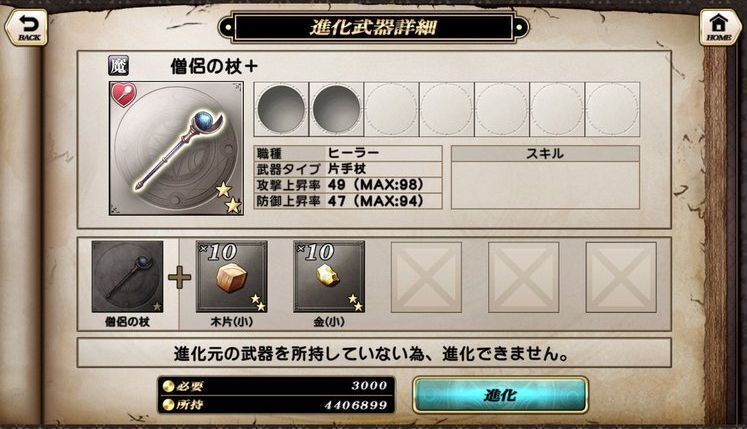Go to HOME screen icon

coord(719,27)
